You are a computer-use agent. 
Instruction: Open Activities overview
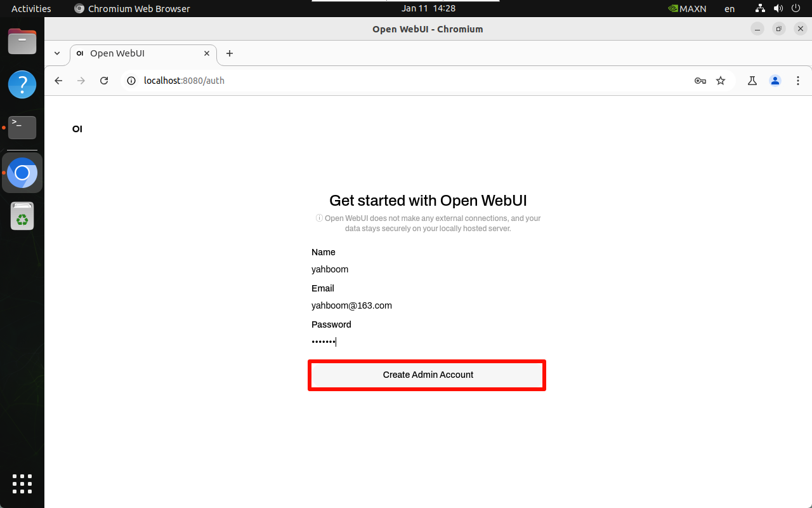(31, 8)
